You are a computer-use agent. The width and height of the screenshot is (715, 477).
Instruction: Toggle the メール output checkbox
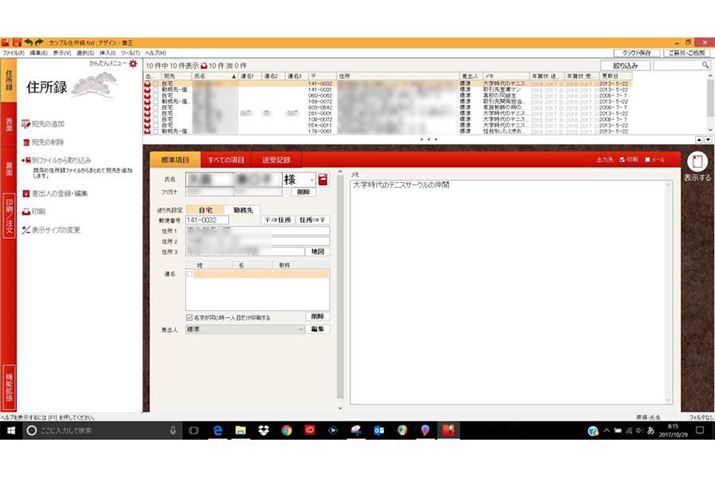(648, 159)
